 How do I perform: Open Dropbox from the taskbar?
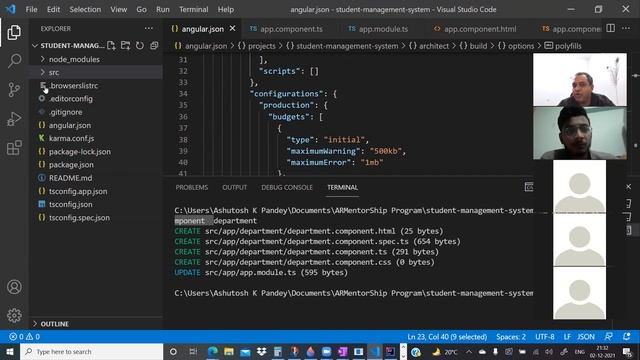[x=261, y=351]
